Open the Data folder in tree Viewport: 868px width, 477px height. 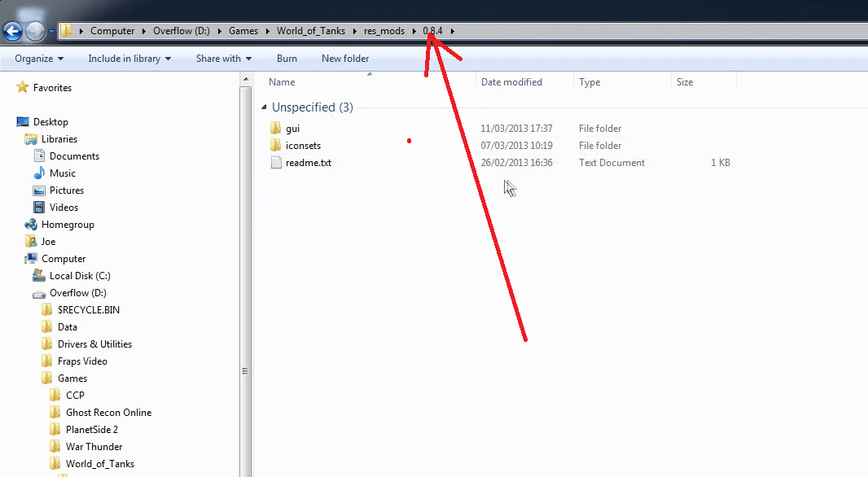coord(67,327)
